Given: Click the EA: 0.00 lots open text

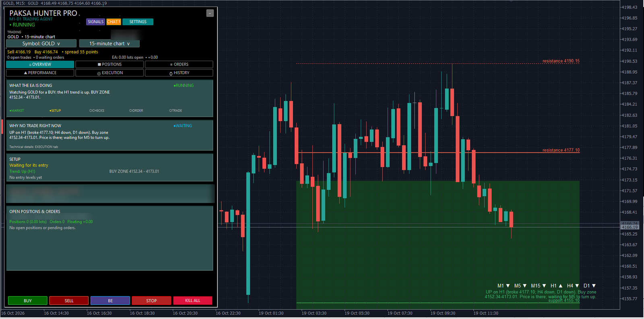Looking at the screenshot, I should (128, 58).
